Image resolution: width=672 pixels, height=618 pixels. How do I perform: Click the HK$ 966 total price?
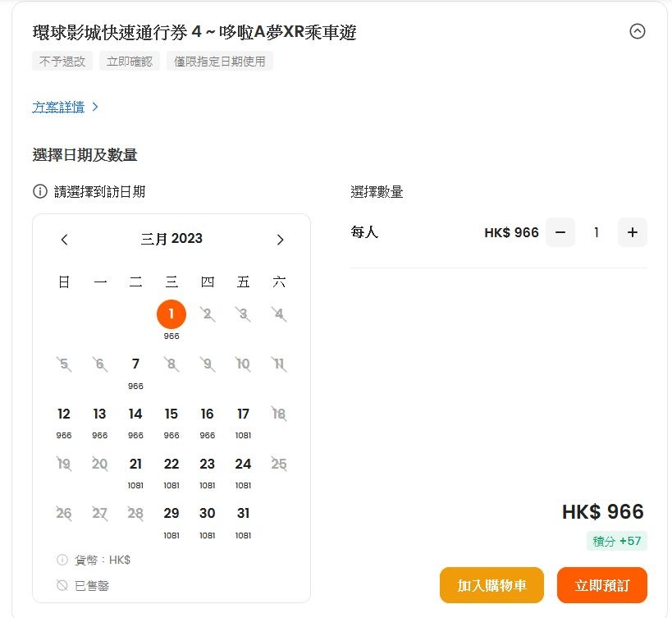point(602,511)
